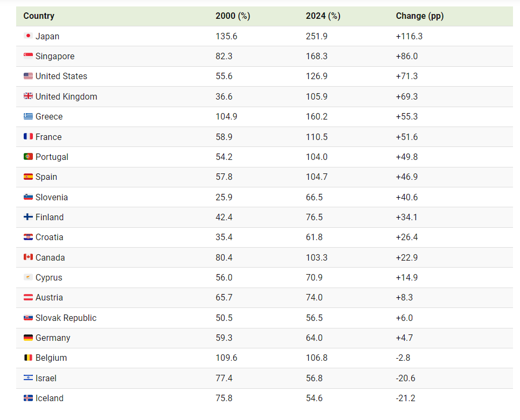This screenshot has width=520, height=420.
Task: Click the Portugal flag icon
Action: [28, 157]
